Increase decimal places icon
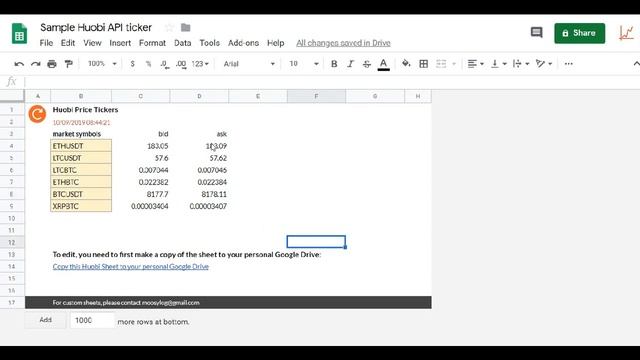This screenshot has width=640, height=360. point(181,64)
